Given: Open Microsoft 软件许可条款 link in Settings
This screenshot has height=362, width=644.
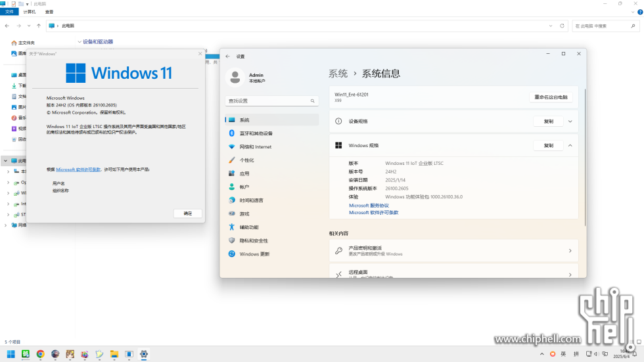Looking at the screenshot, I should 374,213.
